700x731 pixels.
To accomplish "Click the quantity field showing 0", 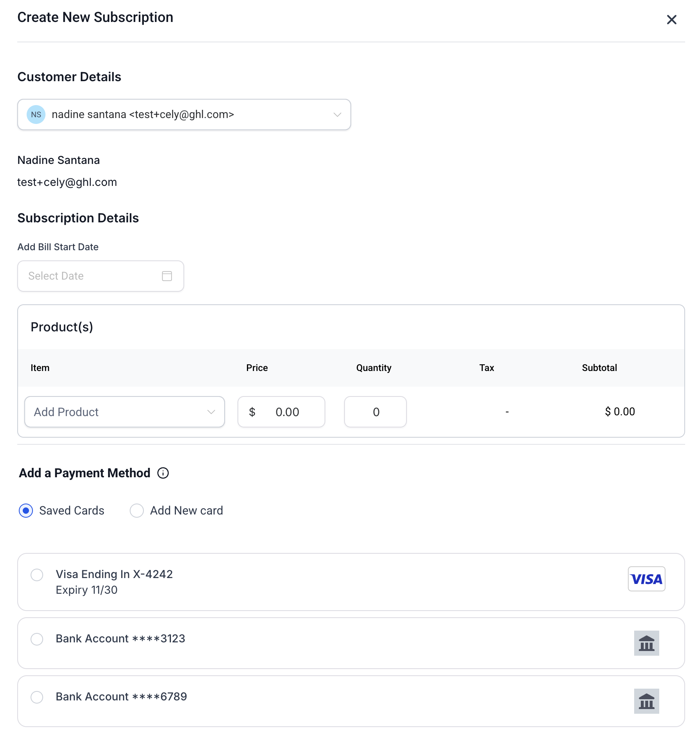I will (x=375, y=412).
